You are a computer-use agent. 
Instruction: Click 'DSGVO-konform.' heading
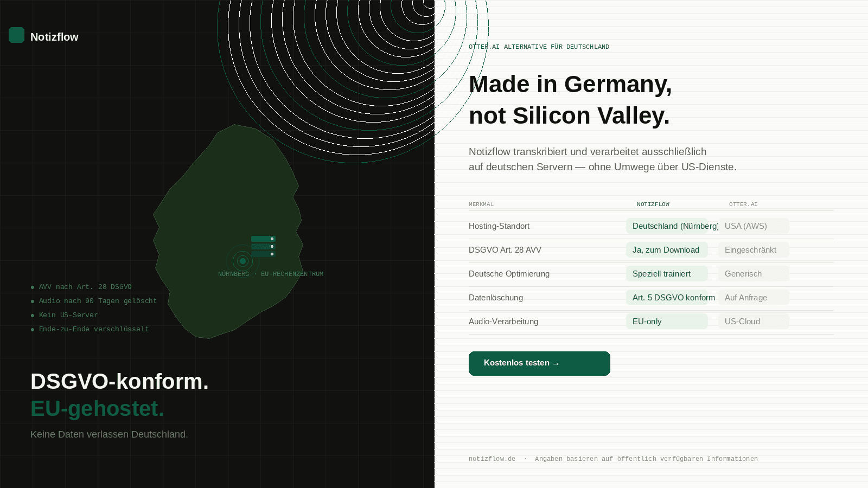coord(119,381)
